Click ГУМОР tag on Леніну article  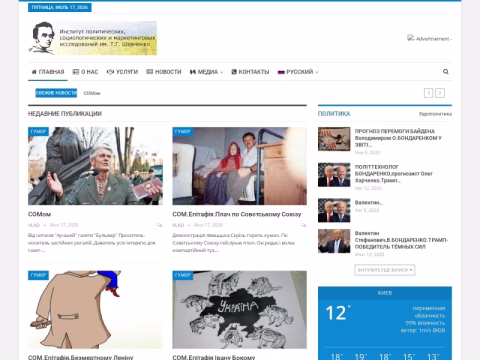tap(38, 275)
